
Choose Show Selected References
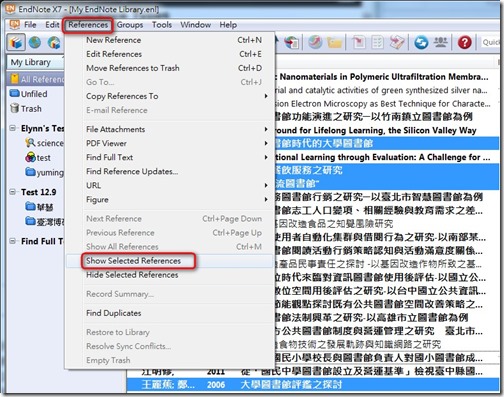pyautogui.click(x=169, y=261)
